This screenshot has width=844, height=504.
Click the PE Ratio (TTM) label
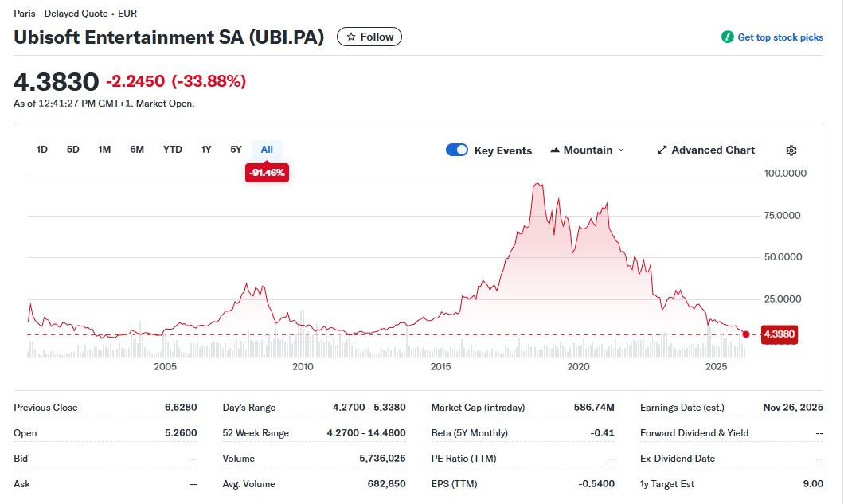[x=463, y=459]
